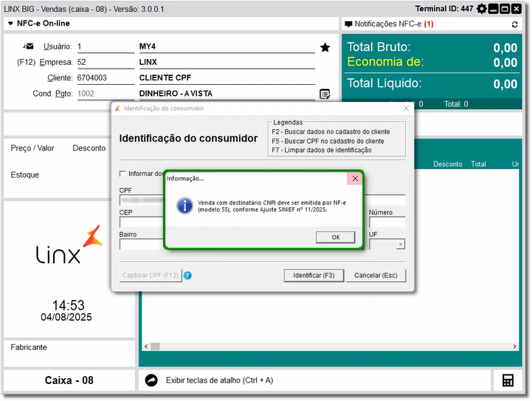Click legend F7 - Limpar dados de identificação
This screenshot has height=401, width=532.
321,150
